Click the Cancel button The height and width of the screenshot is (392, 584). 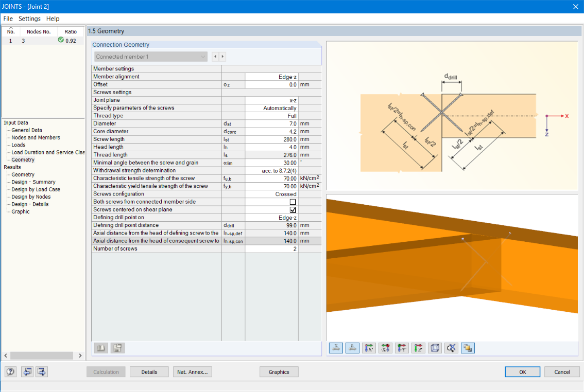click(x=562, y=372)
